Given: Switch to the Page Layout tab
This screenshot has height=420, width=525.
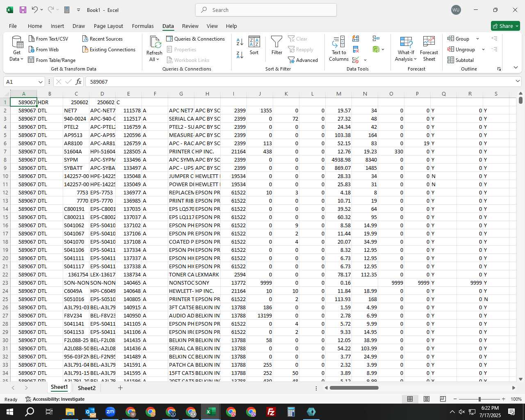Looking at the screenshot, I should [108, 26].
